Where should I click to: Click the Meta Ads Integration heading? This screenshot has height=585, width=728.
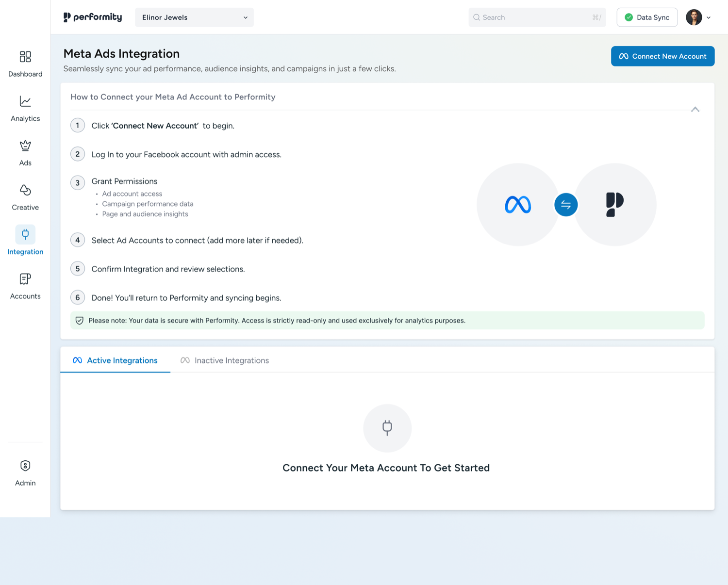tap(121, 53)
